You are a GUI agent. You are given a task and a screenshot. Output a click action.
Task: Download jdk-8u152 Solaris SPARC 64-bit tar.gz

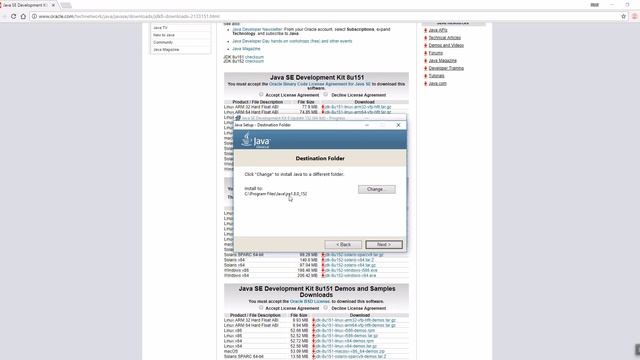tap(354, 255)
